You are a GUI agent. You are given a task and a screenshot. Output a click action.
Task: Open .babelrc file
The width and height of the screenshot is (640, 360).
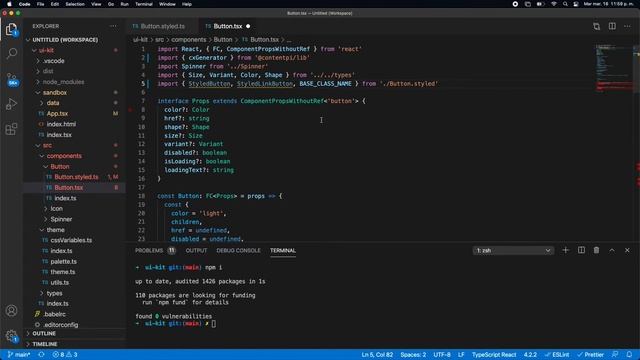55,314
